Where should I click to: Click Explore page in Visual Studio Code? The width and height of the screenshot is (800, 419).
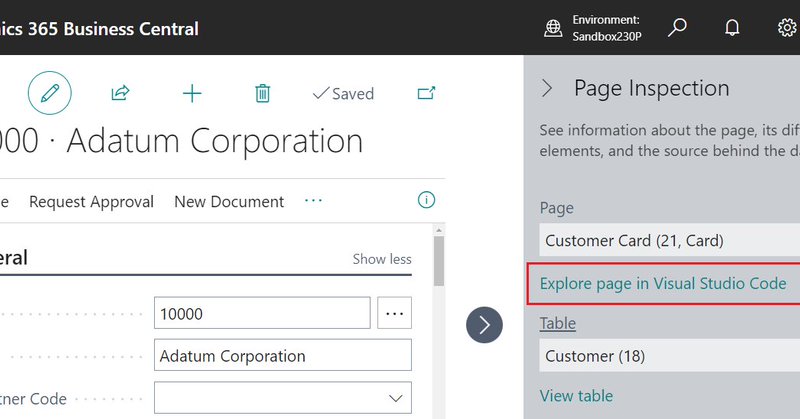point(663,283)
